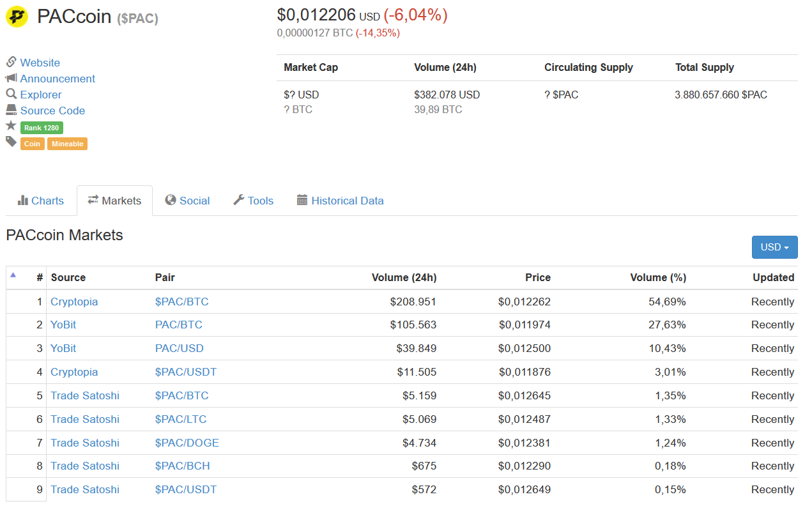Open YoBit source link in row 3
The height and width of the screenshot is (513, 812).
click(63, 348)
